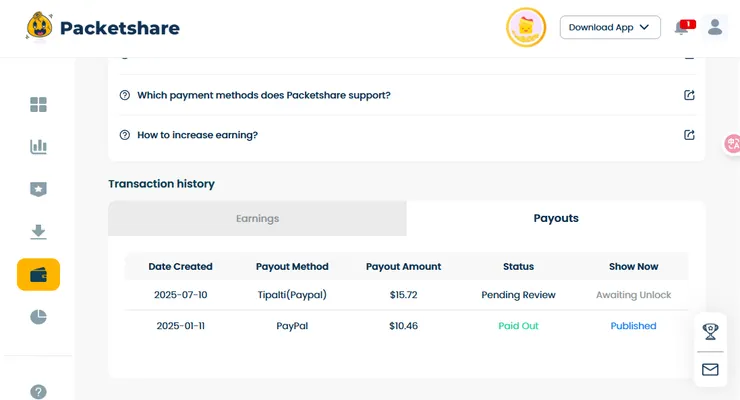This screenshot has height=400, width=740.
Task: Open the notifications bell icon
Action: pos(682,28)
